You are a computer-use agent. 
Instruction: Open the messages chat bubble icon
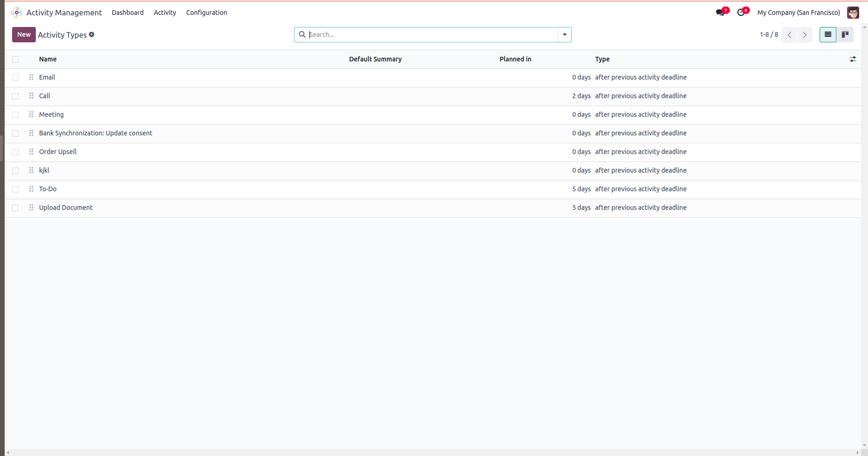[x=720, y=13]
